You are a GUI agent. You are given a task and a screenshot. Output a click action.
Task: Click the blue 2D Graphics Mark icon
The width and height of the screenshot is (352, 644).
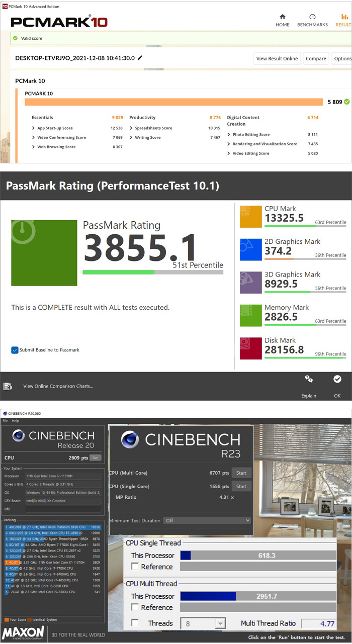click(x=250, y=249)
